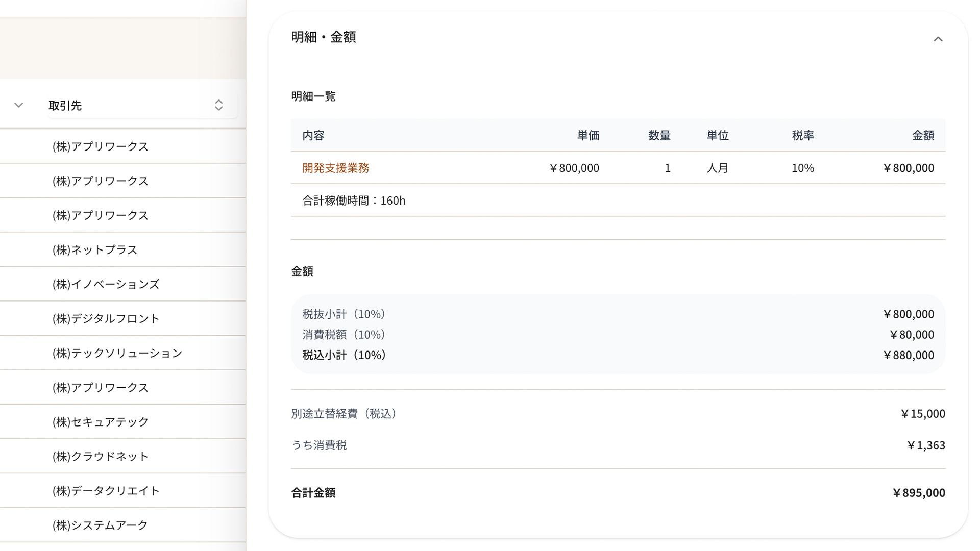Click the 税込小計（10%） row
Image resolution: width=980 pixels, height=551 pixels.
[345, 355]
